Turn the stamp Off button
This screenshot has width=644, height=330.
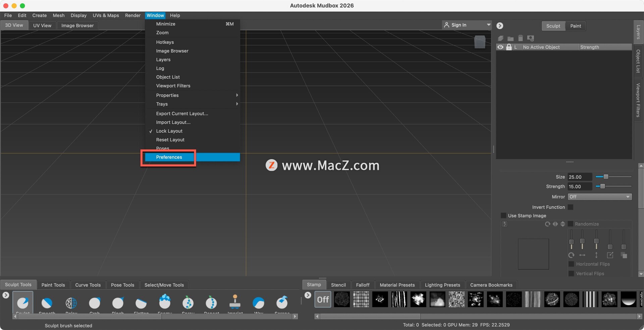pyautogui.click(x=323, y=299)
